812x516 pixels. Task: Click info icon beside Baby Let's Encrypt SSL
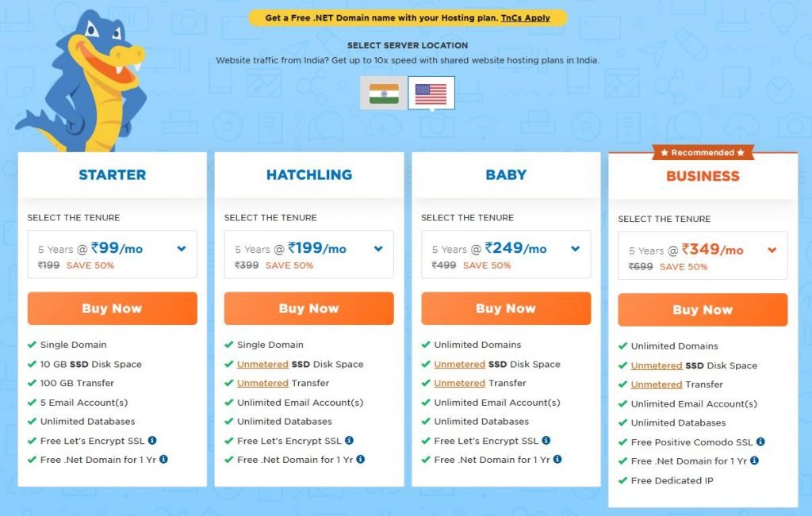tap(546, 441)
